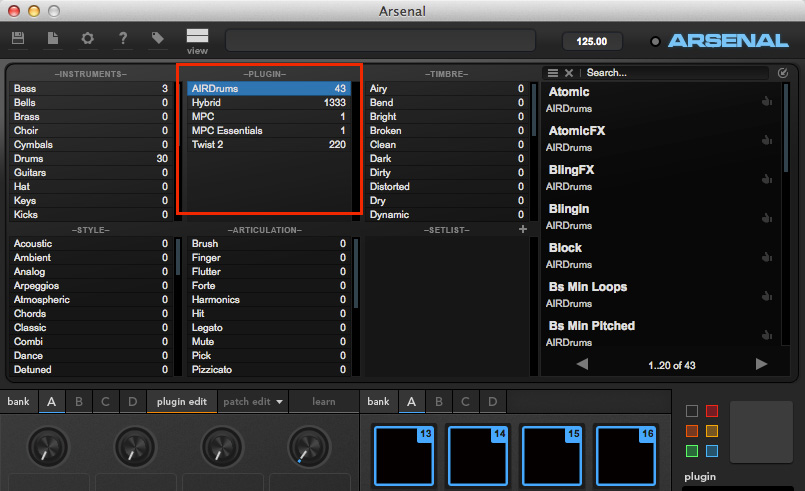Click the results list scrollbar
The width and height of the screenshot is (805, 491).
point(785,128)
